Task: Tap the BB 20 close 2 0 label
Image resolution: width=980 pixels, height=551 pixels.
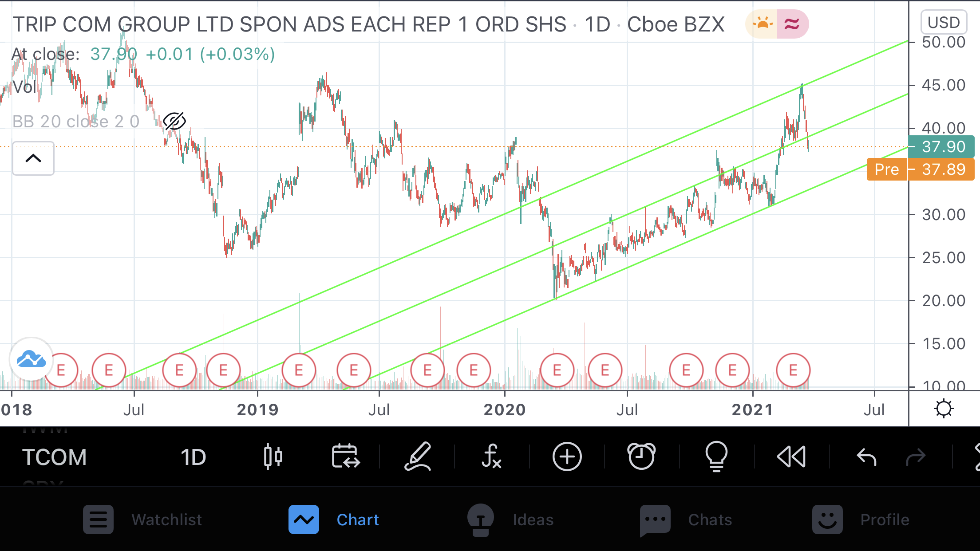Action: pos(76,121)
